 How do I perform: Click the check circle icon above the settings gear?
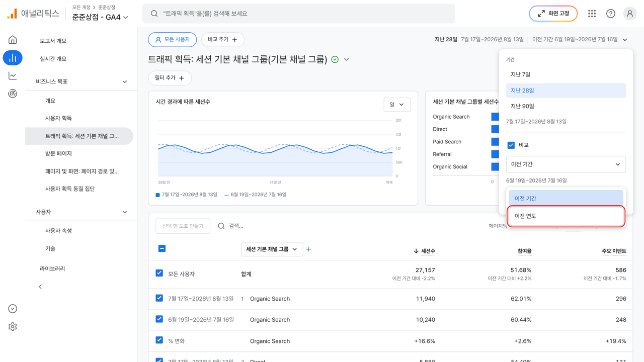13,309
